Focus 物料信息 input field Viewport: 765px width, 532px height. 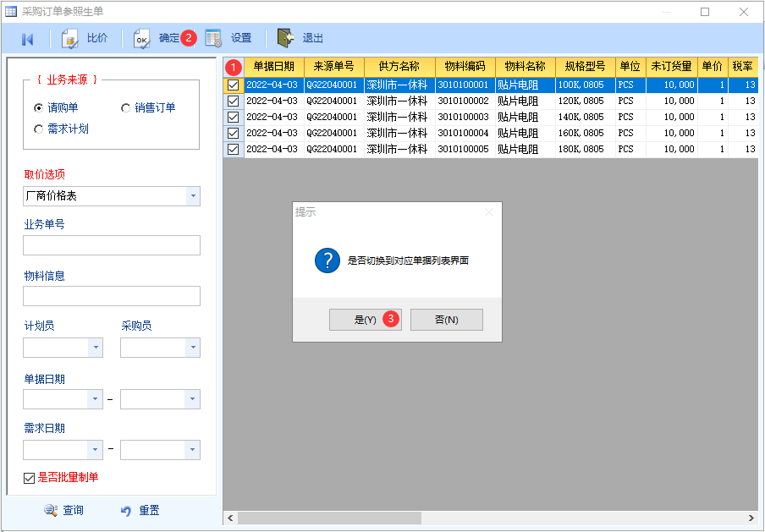(x=112, y=296)
